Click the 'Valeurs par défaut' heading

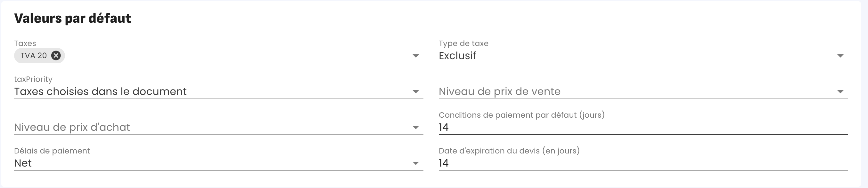pos(72,18)
